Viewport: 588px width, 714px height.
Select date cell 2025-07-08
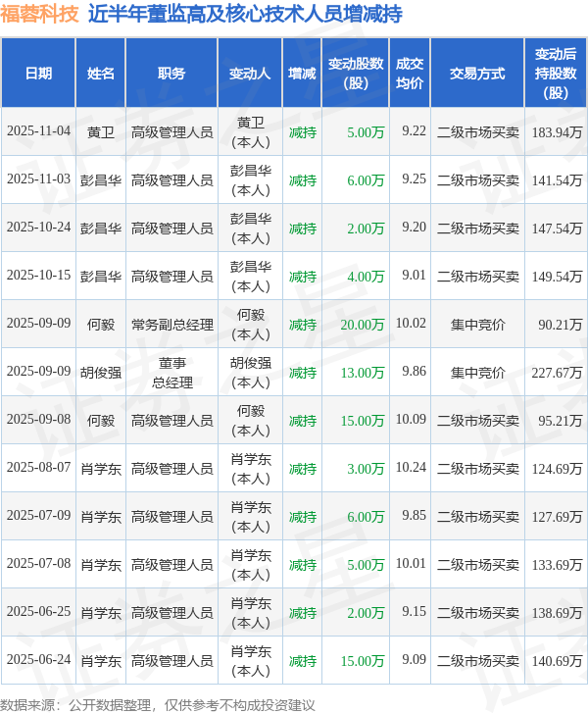pos(38,564)
